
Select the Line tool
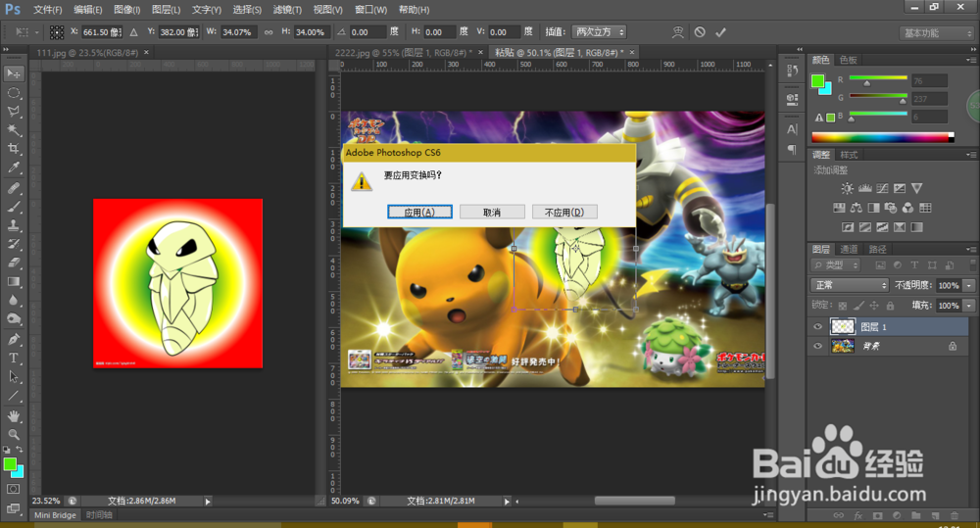coord(13,396)
